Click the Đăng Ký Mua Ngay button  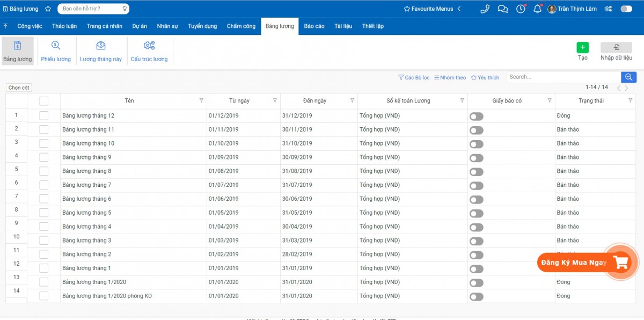[574, 263]
